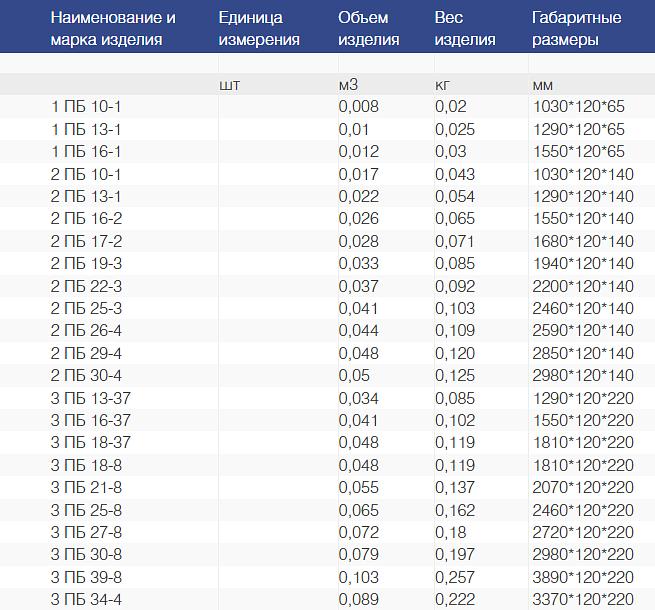Select the 'м3' unit cell
Screen dimensions: 655x610
(x=349, y=85)
